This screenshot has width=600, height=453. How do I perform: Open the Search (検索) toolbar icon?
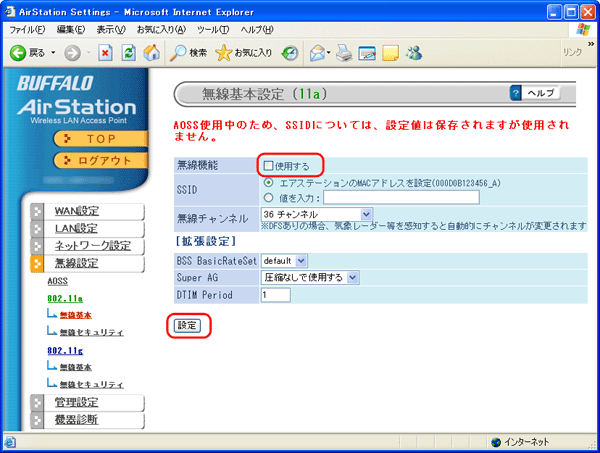coord(178,53)
